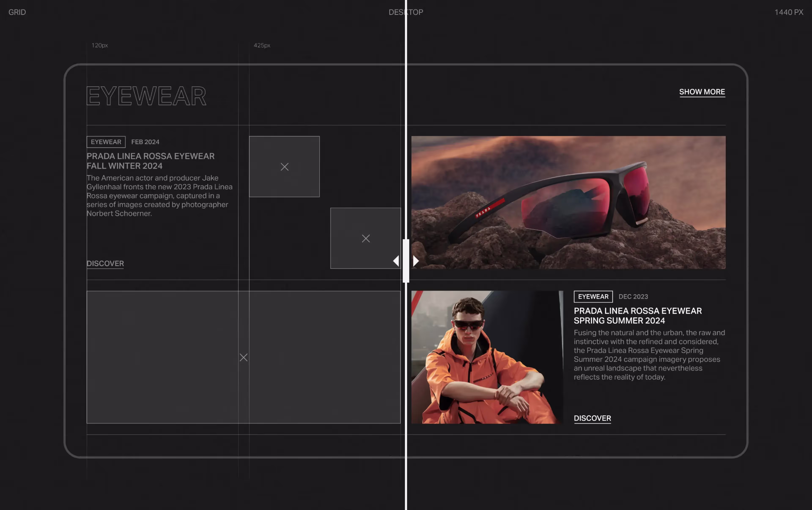Click the 'DEC 2023' date label

click(633, 296)
